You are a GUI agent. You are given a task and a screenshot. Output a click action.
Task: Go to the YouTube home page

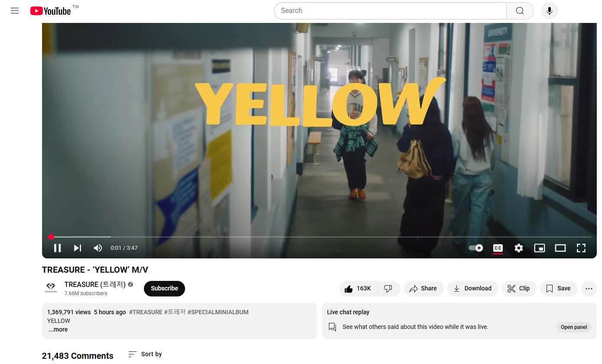point(50,10)
